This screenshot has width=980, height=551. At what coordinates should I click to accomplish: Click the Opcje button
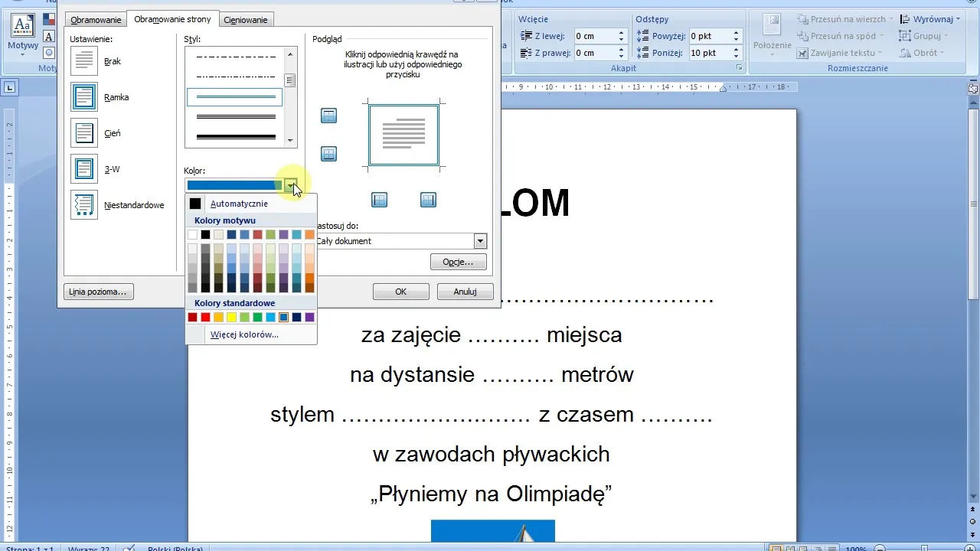coord(458,262)
